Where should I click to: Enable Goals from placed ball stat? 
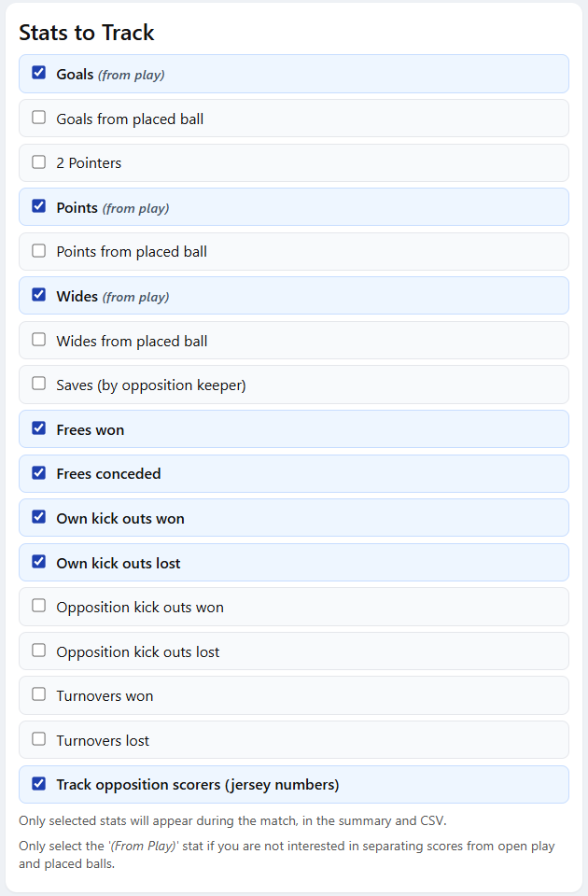pos(38,118)
